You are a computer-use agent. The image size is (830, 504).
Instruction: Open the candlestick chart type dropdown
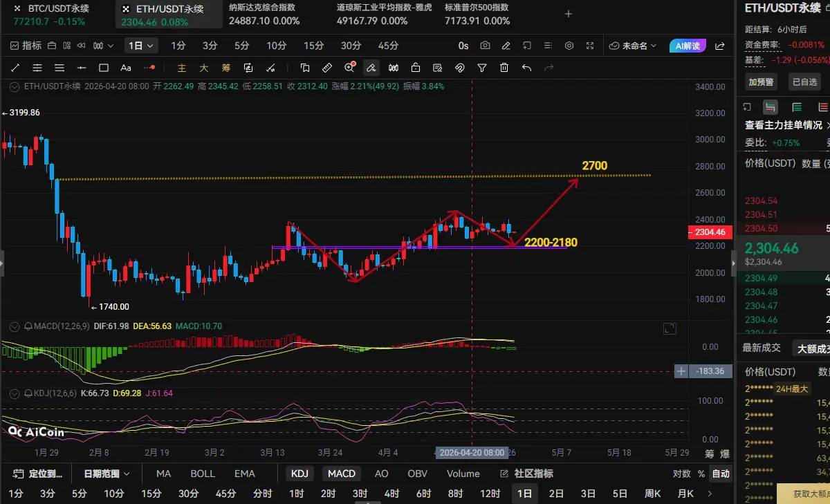coord(103,46)
